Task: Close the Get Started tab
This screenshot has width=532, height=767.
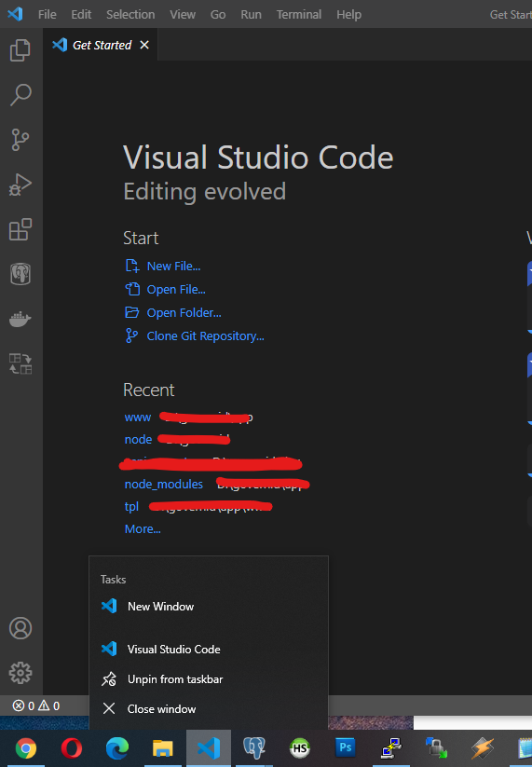Action: click(x=144, y=45)
